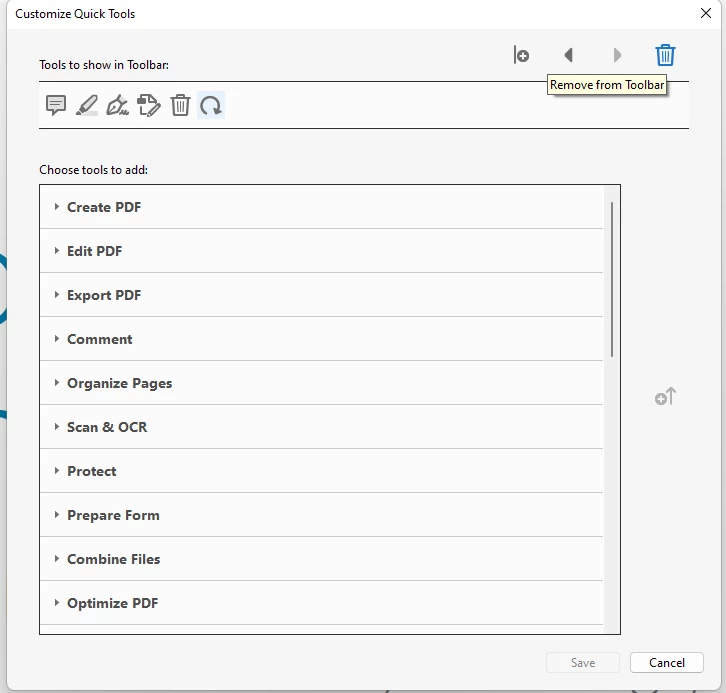Expand the Create PDF category arrow
The image size is (726, 693).
[x=56, y=206]
